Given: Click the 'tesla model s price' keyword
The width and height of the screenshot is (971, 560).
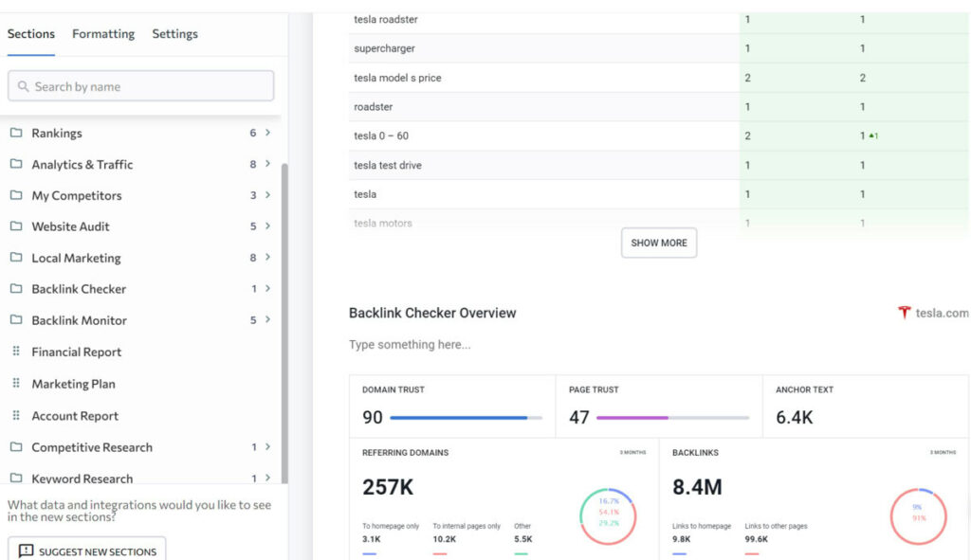Looking at the screenshot, I should click(x=397, y=78).
